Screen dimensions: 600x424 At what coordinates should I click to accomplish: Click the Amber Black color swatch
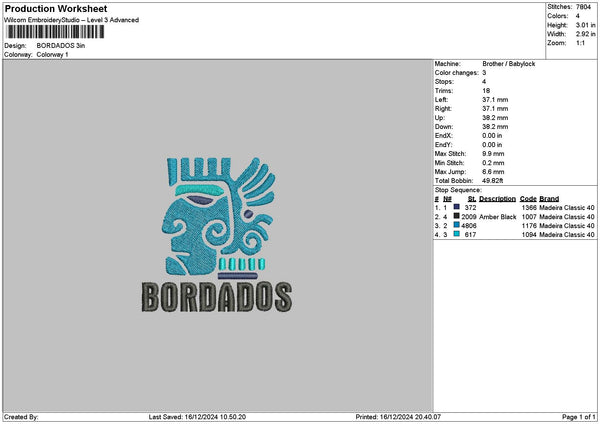457,216
